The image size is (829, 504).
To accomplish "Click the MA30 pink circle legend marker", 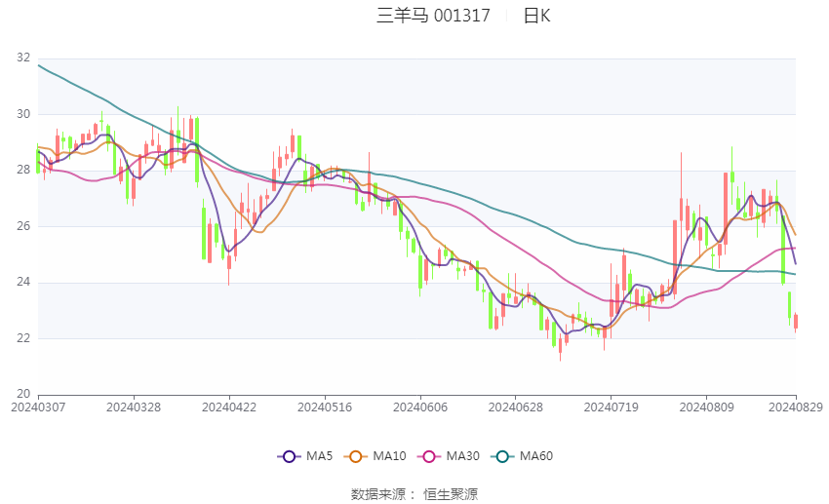I will [x=429, y=456].
